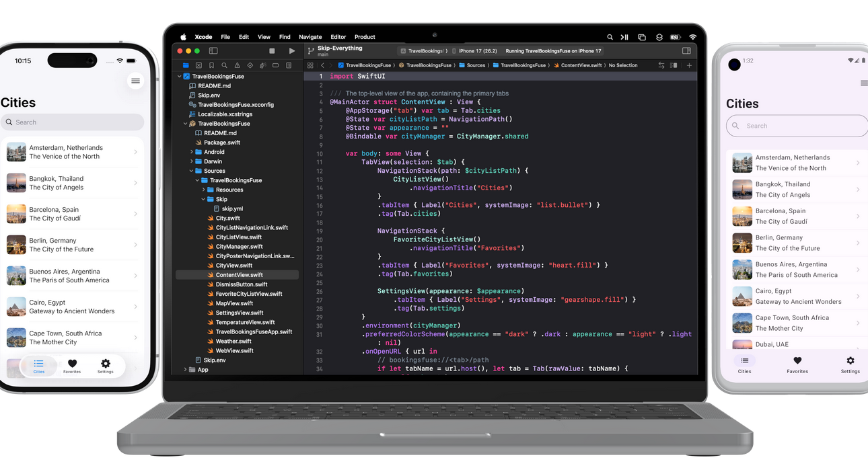Image resolution: width=868 pixels, height=474 pixels.
Task: Click Berlin thumbnail on Android list
Action: click(742, 243)
